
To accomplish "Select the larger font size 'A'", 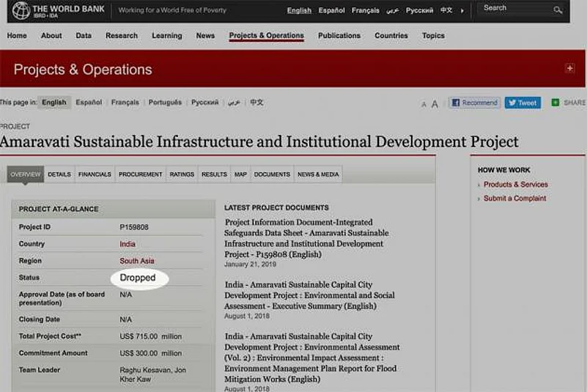I will coord(435,103).
